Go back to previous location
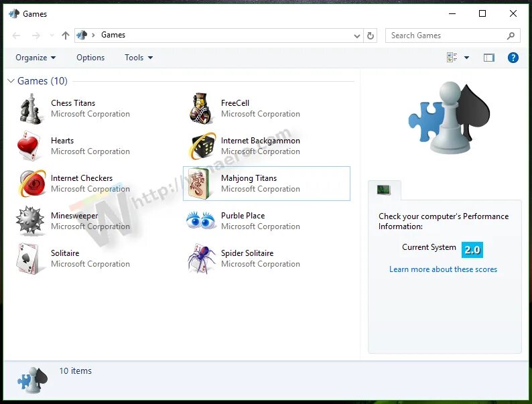532x404 pixels. pos(16,36)
